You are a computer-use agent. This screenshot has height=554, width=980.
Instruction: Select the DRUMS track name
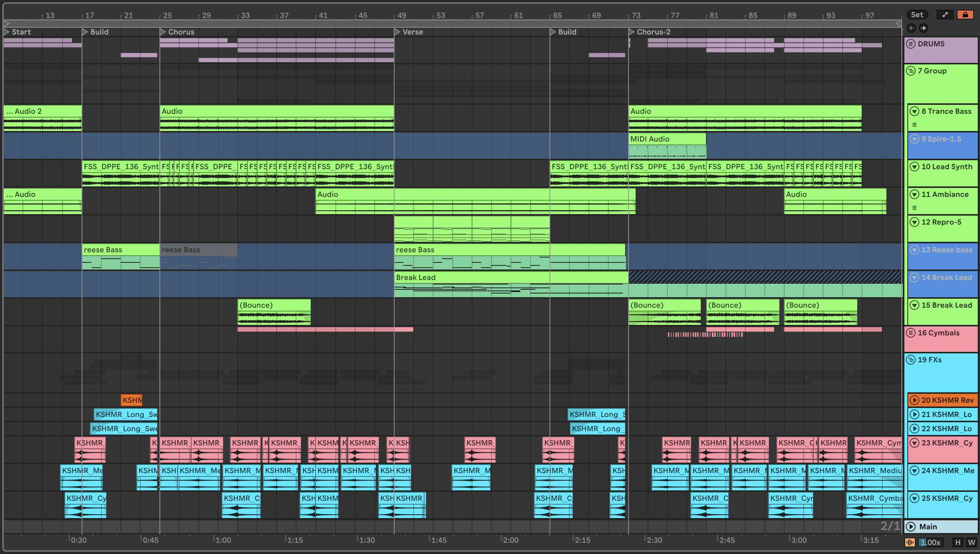[x=931, y=44]
